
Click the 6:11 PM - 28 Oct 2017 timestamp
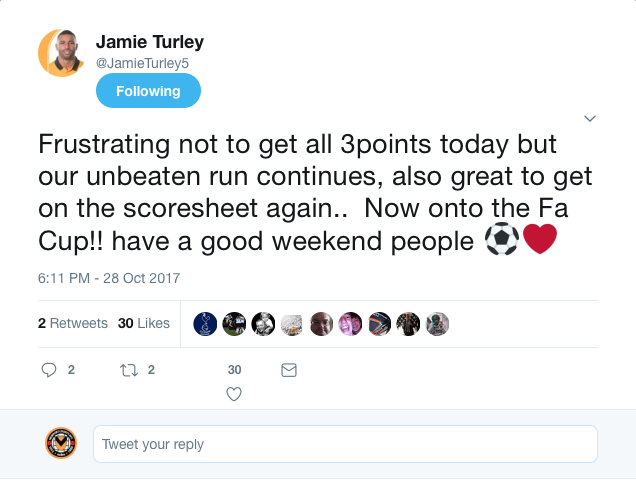click(109, 277)
